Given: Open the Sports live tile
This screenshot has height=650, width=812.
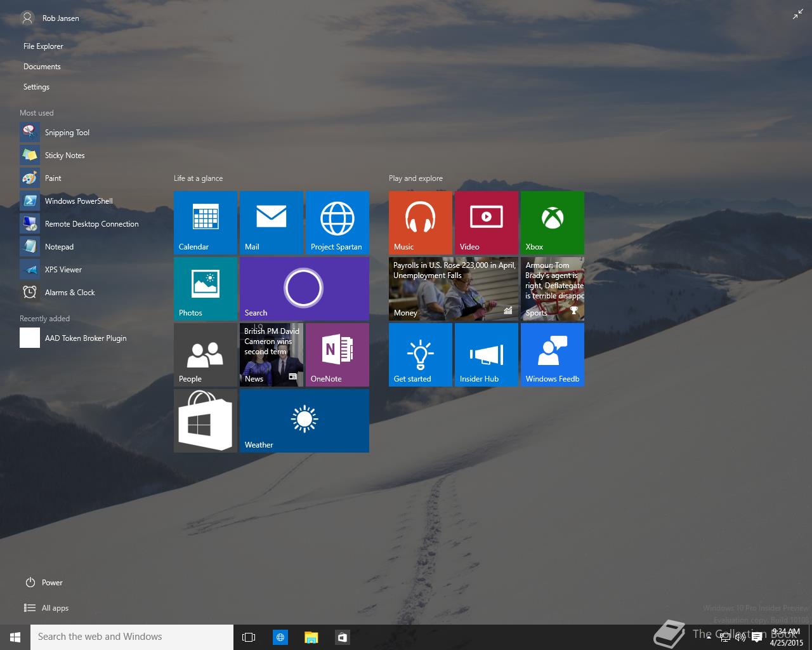Looking at the screenshot, I should click(553, 289).
